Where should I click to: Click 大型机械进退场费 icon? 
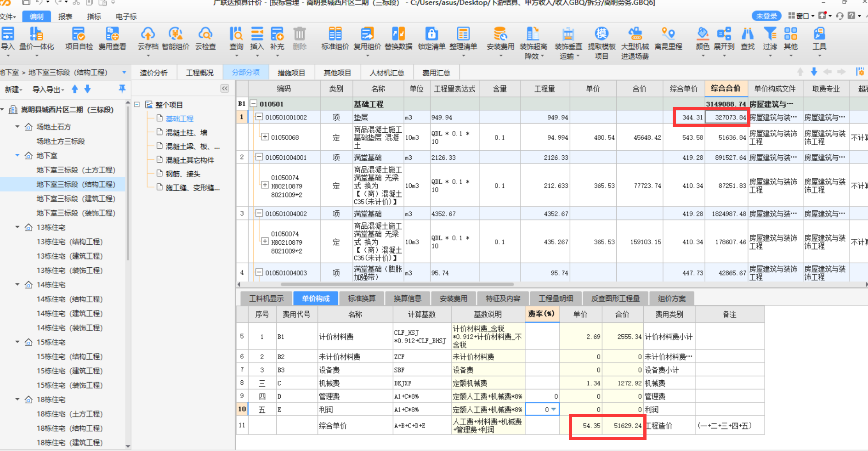pos(635,34)
